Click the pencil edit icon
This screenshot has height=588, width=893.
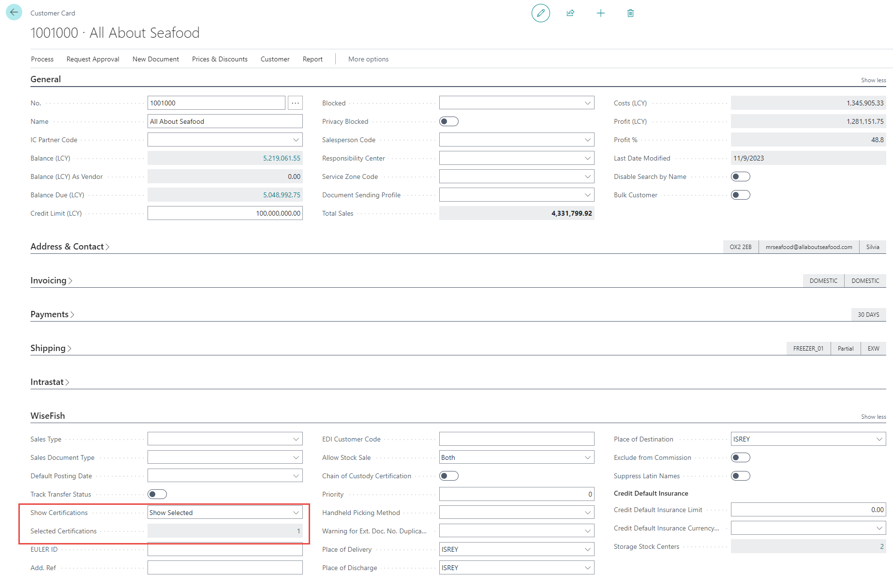pyautogui.click(x=540, y=13)
